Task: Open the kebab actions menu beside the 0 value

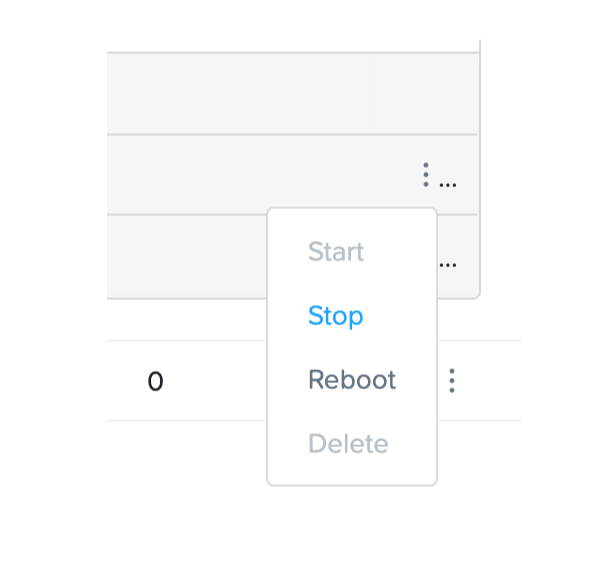Action: pos(452,380)
